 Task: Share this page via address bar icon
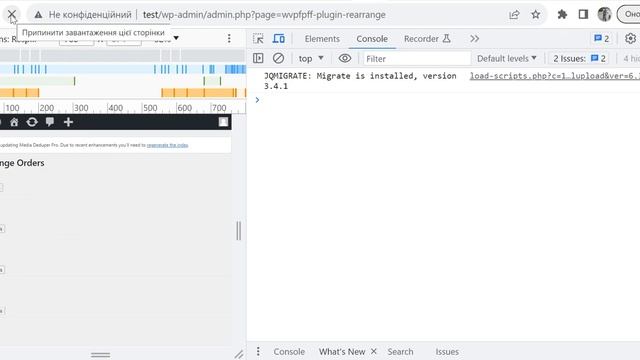click(514, 15)
